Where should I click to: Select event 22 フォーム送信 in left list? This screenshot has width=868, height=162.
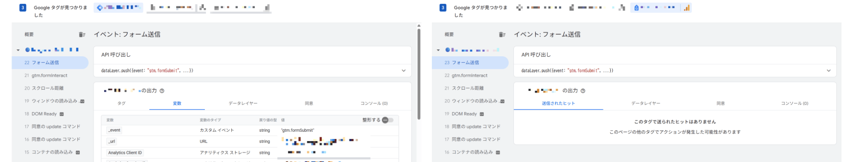click(x=50, y=63)
